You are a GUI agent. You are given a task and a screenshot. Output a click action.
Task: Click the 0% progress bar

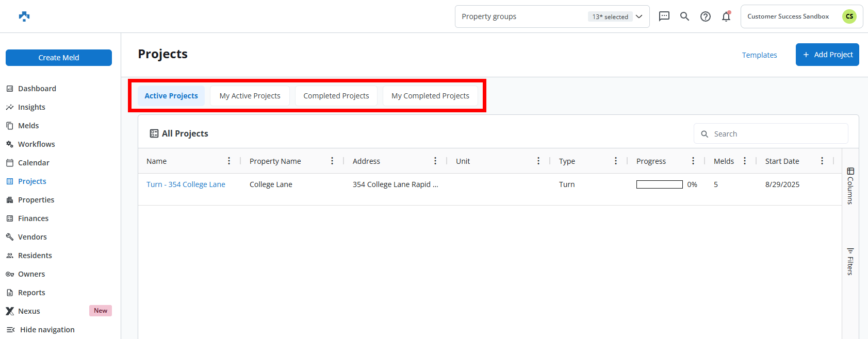point(659,184)
